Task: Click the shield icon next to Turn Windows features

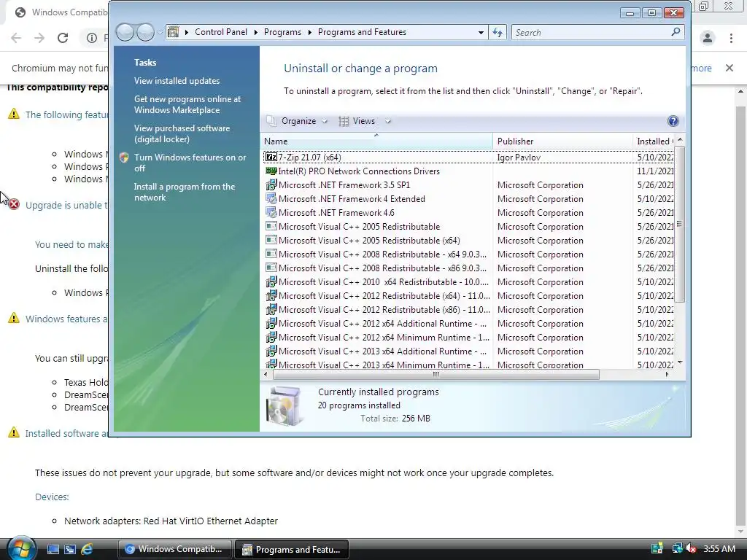Action: point(124,157)
